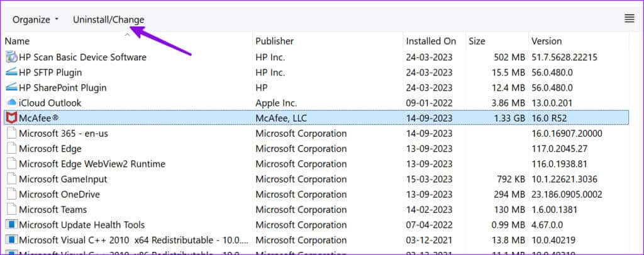Click the Microsoft 365 - en-us file icon
The height and width of the screenshot is (255, 644).
pyautogui.click(x=12, y=133)
